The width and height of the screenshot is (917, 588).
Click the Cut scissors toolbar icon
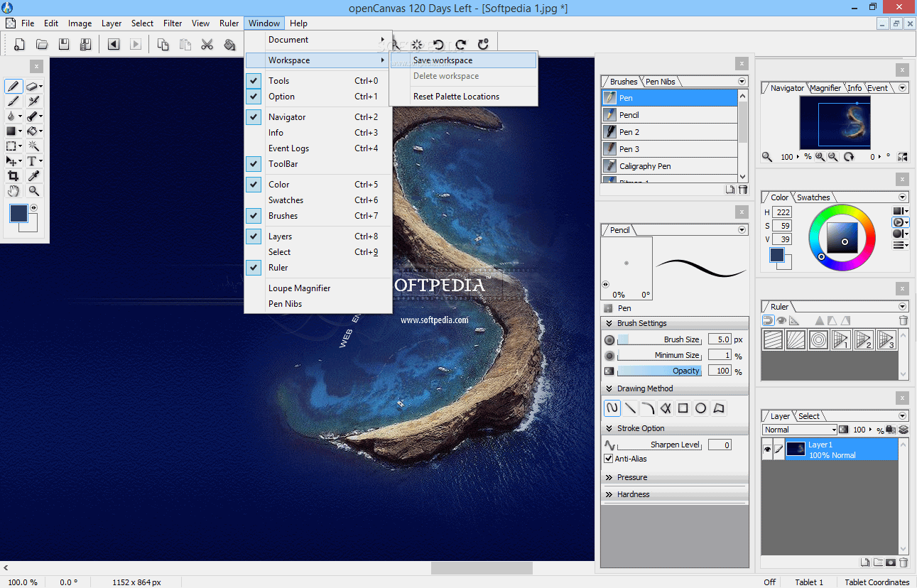tap(207, 45)
